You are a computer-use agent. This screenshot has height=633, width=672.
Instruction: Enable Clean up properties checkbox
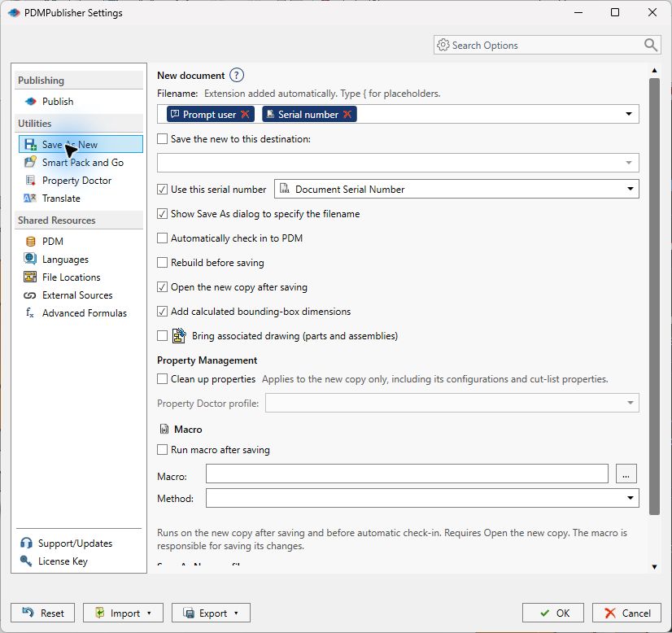point(162,379)
